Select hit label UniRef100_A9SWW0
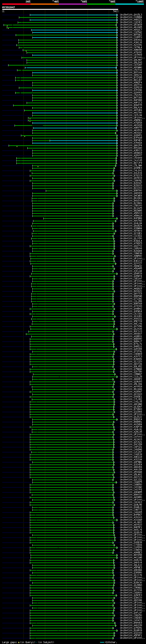146x644 pixels. (x=131, y=67)
